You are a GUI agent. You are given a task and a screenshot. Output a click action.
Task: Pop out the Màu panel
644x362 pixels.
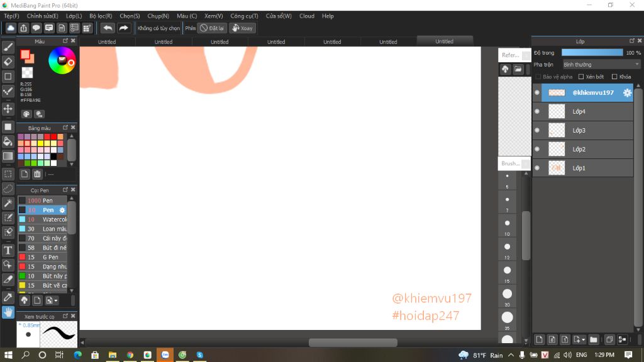(x=65, y=41)
